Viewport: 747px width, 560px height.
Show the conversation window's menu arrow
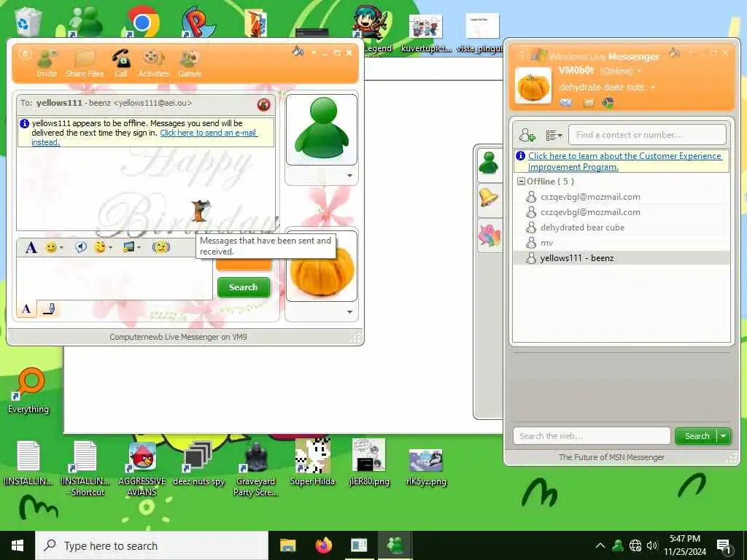point(314,52)
